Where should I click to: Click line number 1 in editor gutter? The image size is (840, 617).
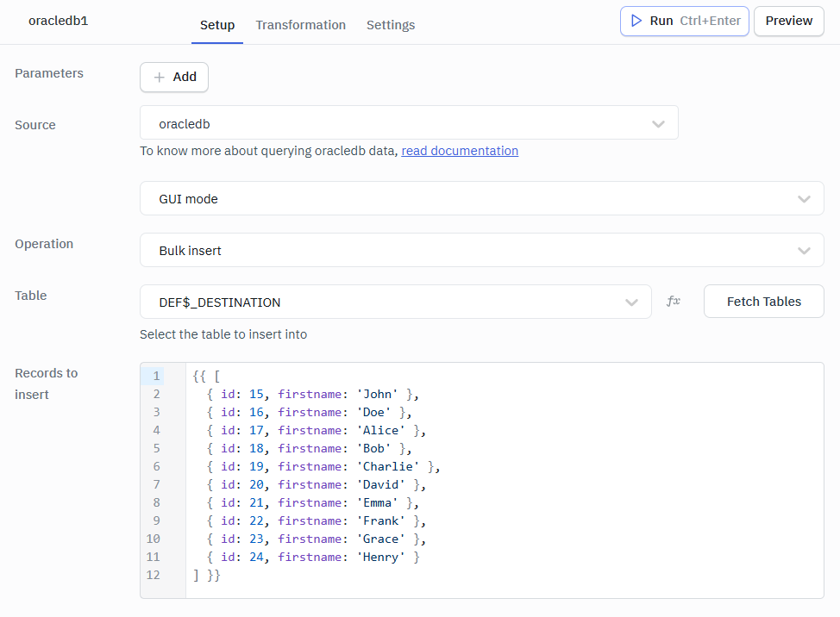(x=156, y=377)
